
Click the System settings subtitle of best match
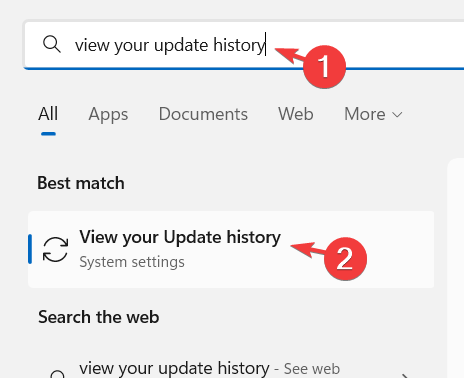pyautogui.click(x=132, y=262)
